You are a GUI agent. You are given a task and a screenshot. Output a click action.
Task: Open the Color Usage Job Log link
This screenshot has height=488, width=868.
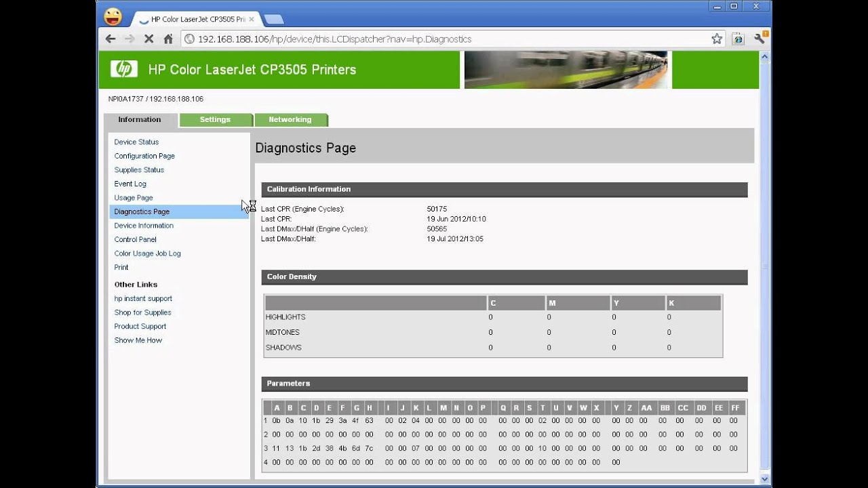coord(147,253)
